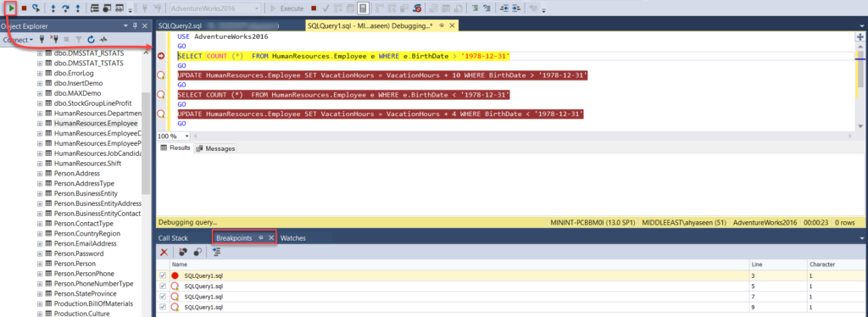868x317 pixels.
Task: Open the 100 % zoom dropdown
Action: [187, 136]
